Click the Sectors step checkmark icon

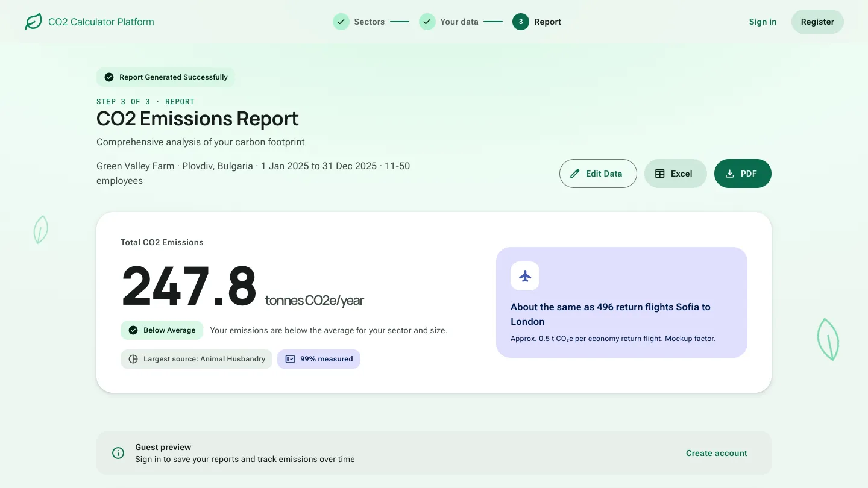pos(341,22)
